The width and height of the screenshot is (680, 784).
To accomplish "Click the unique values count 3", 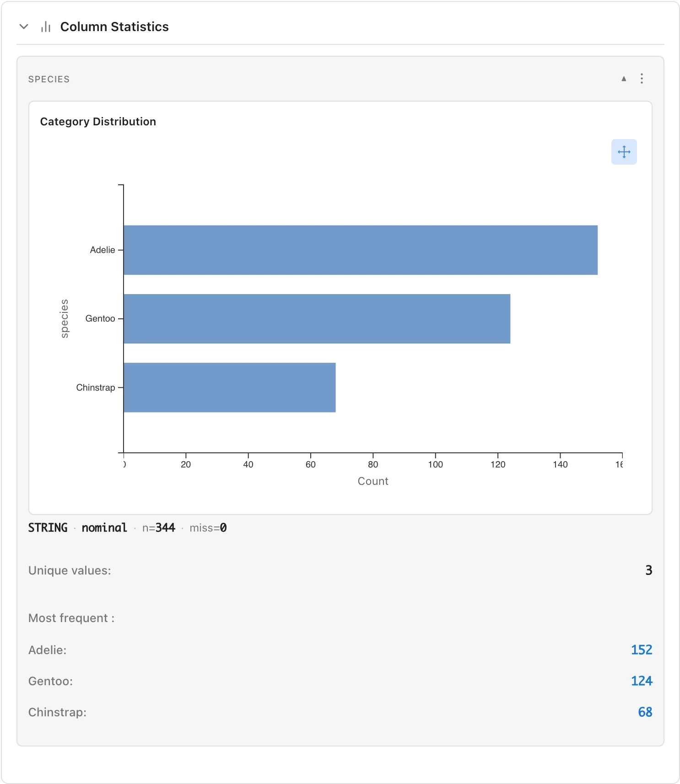I will click(x=649, y=570).
